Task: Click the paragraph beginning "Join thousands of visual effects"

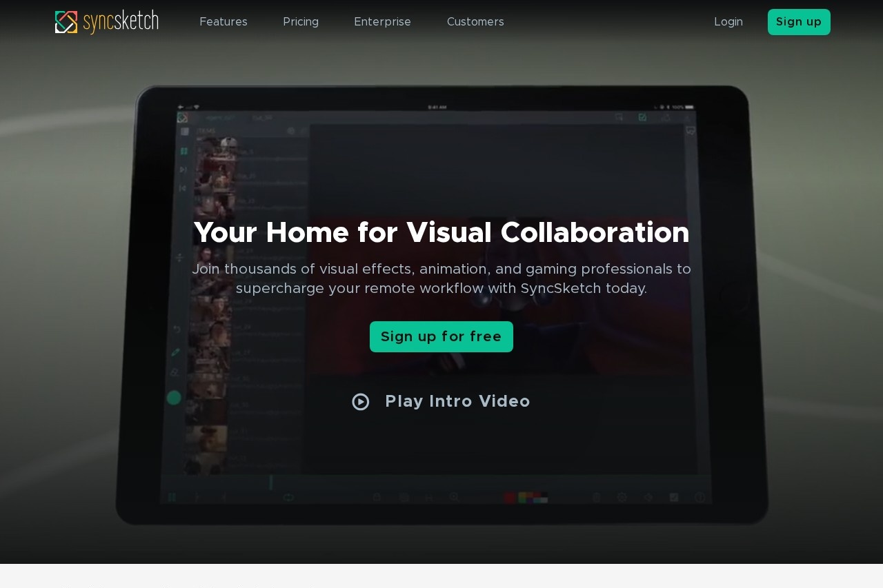Action: point(441,278)
